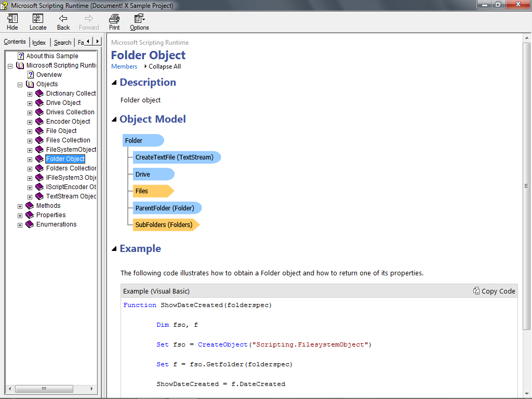The height and width of the screenshot is (399, 532).
Task: Open the Files node in the object model
Action: tap(153, 191)
